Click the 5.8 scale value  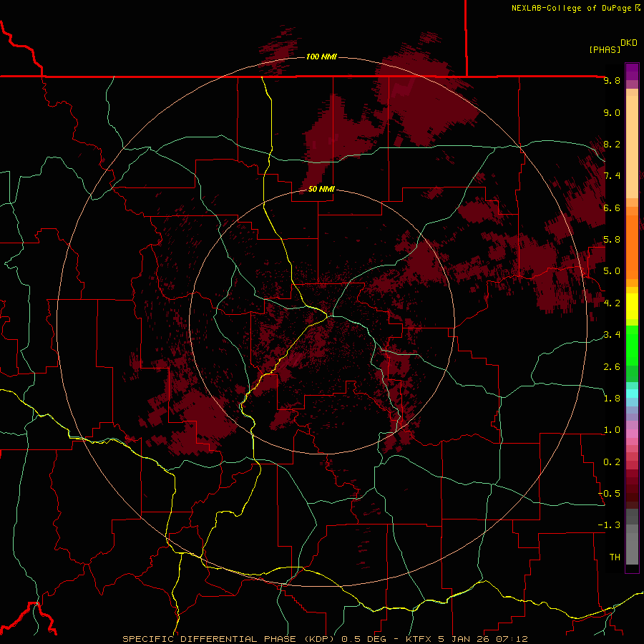(x=612, y=240)
